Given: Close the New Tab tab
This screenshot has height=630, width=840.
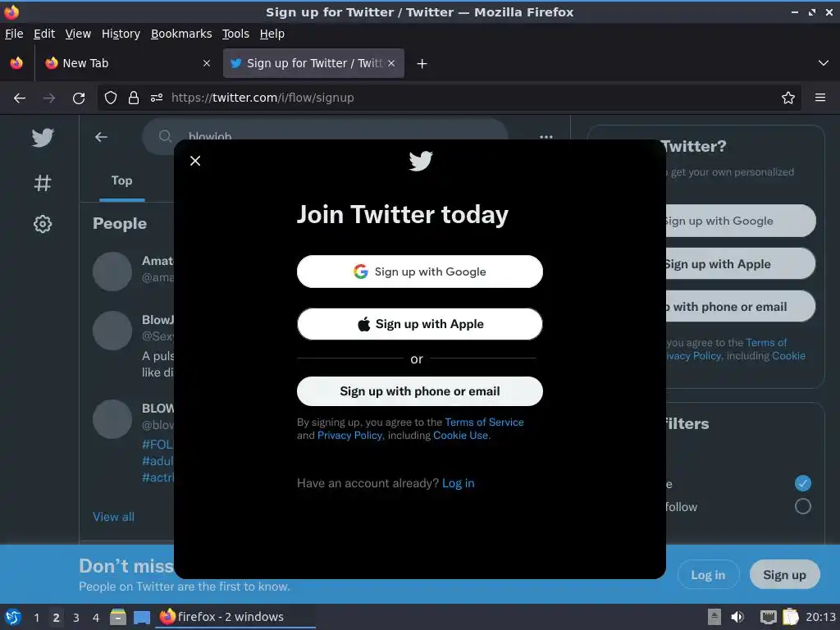Looking at the screenshot, I should pyautogui.click(x=207, y=63).
